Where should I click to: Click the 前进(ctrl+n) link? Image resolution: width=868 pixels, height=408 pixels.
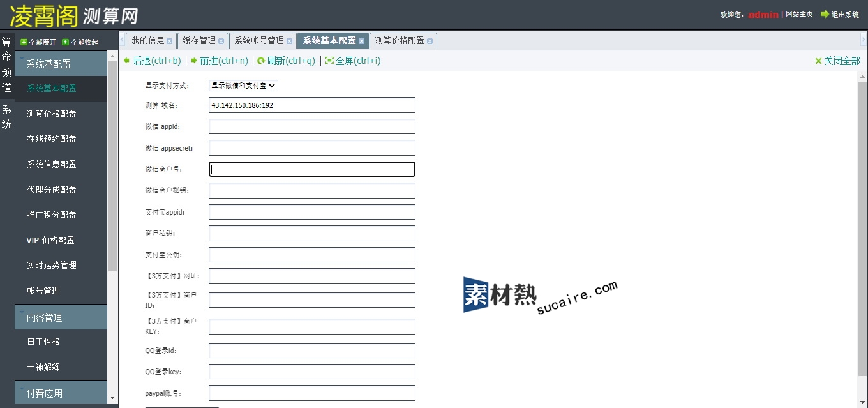tap(224, 61)
